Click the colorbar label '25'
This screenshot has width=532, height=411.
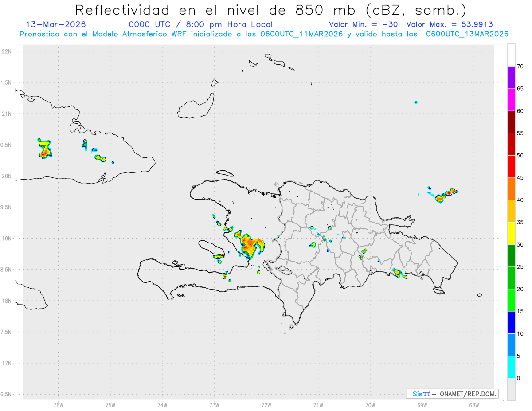tap(520, 267)
